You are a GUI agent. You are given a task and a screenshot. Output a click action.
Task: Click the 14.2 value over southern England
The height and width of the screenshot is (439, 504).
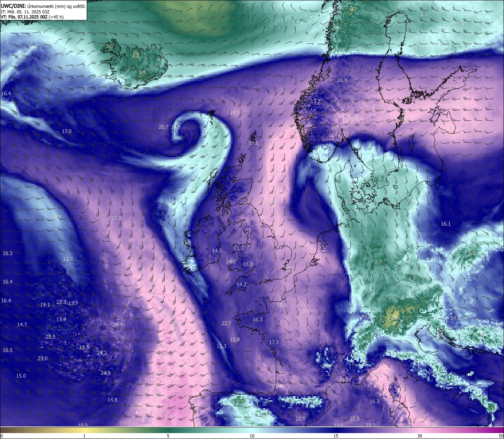(241, 285)
